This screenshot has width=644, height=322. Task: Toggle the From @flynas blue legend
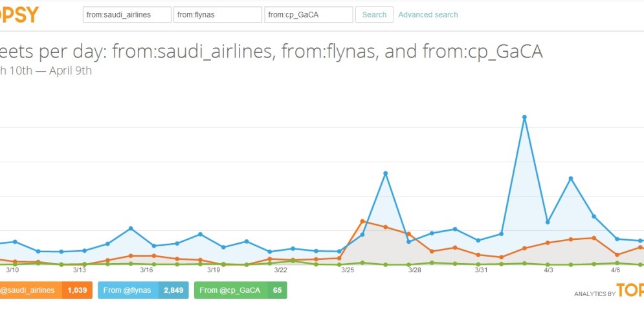(143, 290)
